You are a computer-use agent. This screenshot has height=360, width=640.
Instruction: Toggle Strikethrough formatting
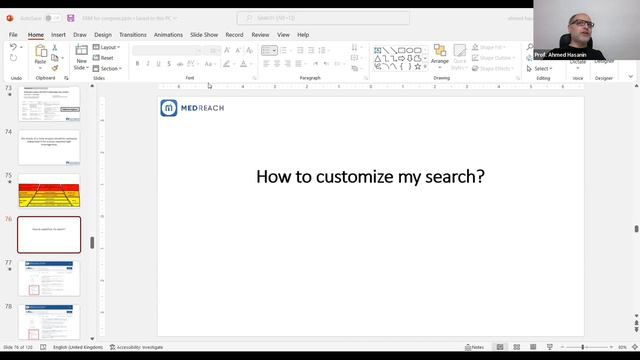point(180,64)
